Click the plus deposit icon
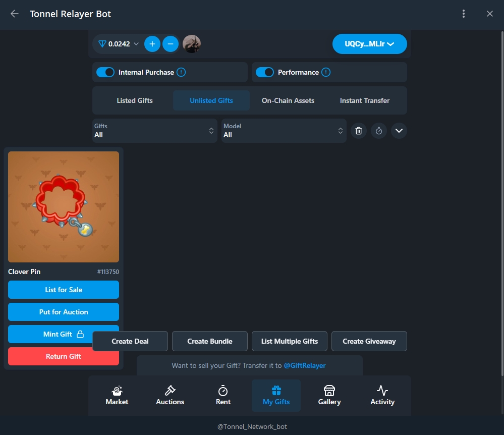Screen dimensions: 504x435 152,44
